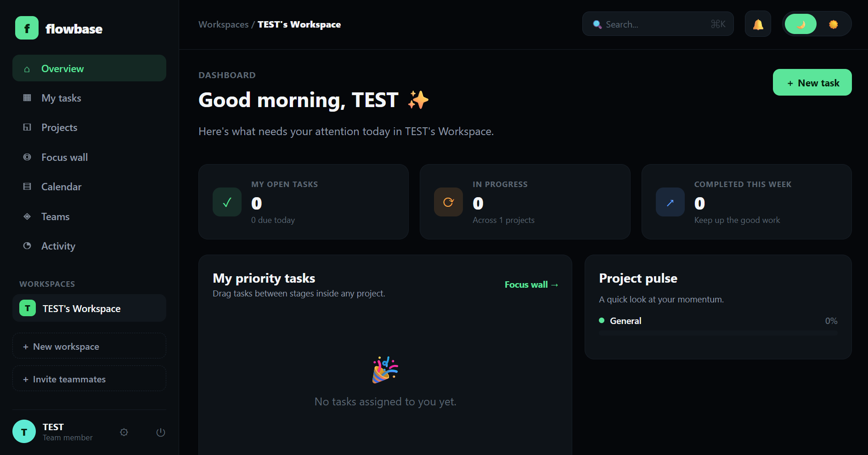The image size is (868, 455).
Task: Select TEST's Workspace in the sidebar
Action: click(89, 308)
